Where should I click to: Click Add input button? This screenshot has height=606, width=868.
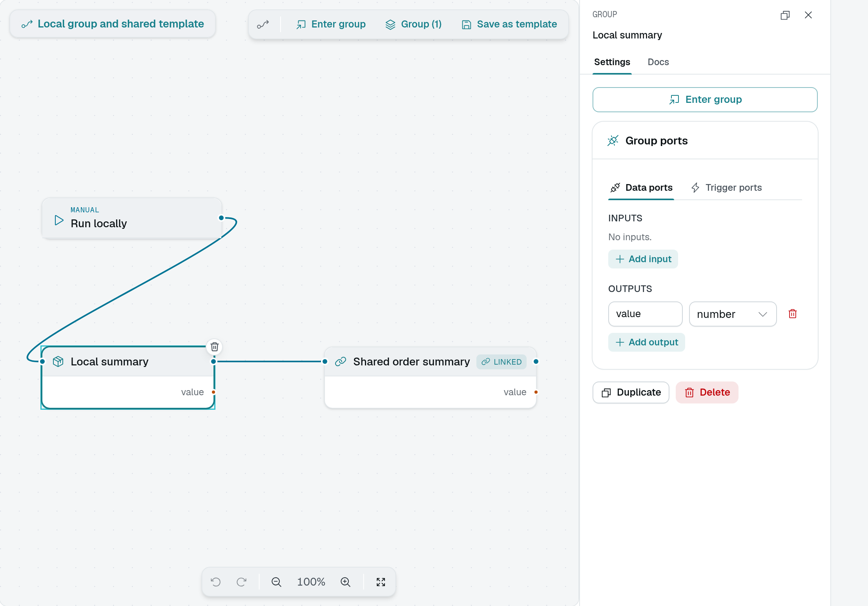click(643, 259)
